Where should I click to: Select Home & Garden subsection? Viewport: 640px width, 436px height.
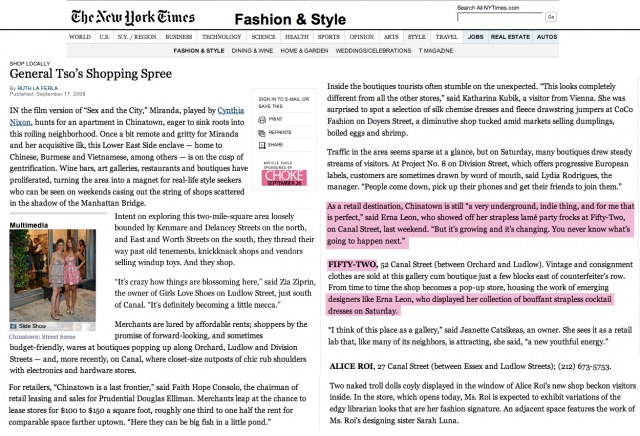click(304, 51)
